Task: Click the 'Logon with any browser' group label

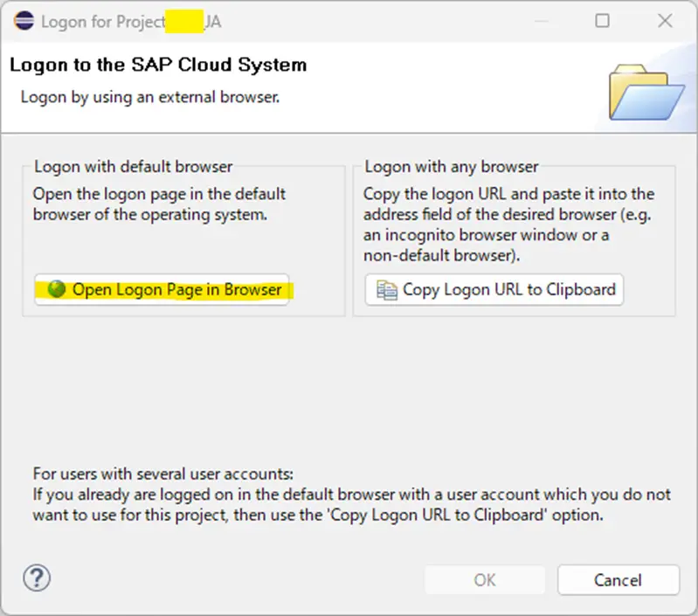Action: [x=452, y=167]
